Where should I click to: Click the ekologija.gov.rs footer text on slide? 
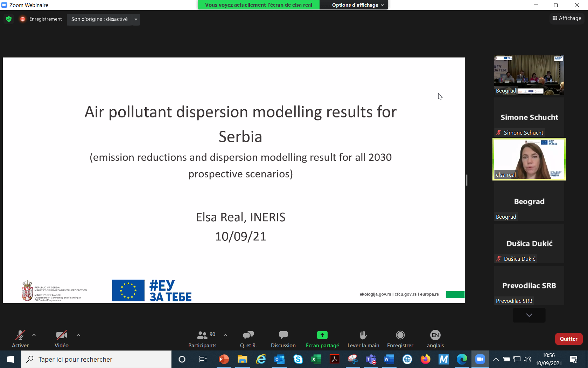(399, 294)
